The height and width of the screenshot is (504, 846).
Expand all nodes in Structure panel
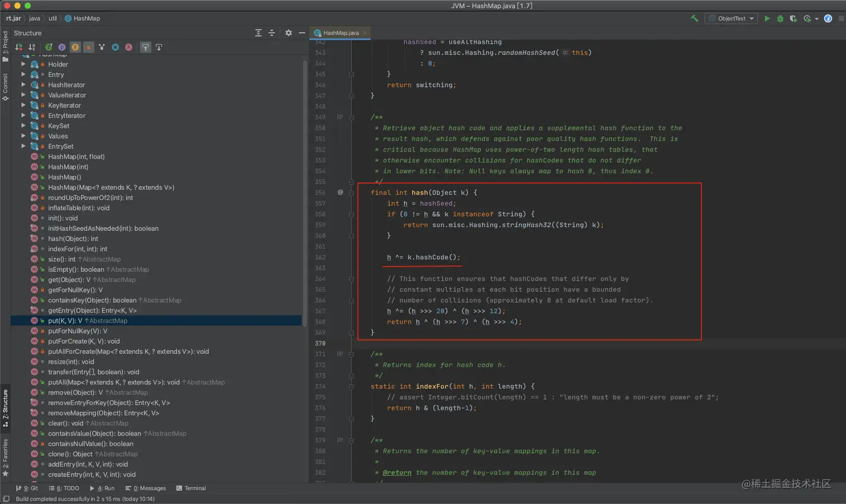258,33
